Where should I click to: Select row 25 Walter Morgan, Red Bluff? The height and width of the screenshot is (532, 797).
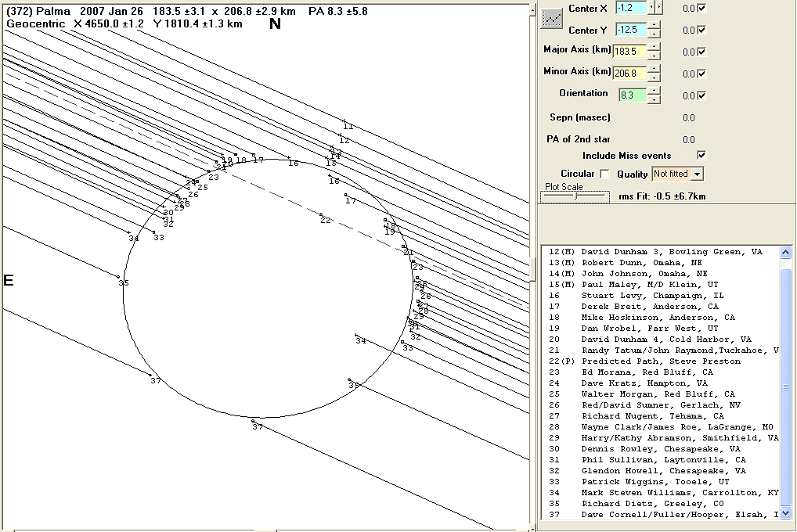(660, 394)
